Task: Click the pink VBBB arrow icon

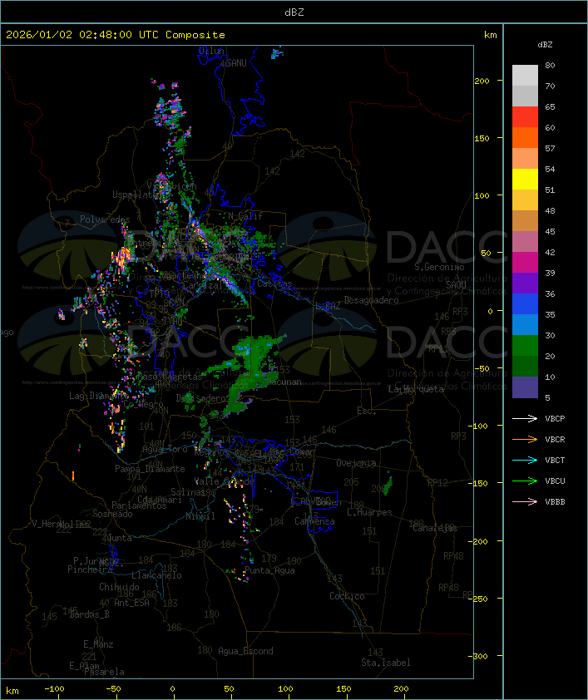Action: coord(525,502)
